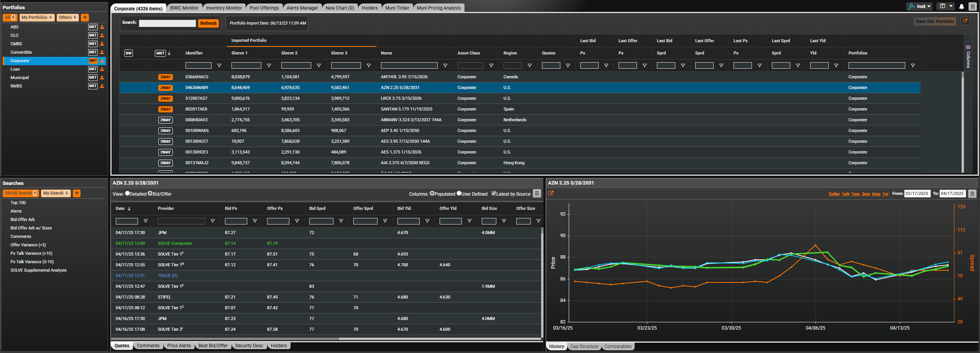The image size is (980, 353).
Task: Open the Cap Structure tab
Action: tap(584, 346)
